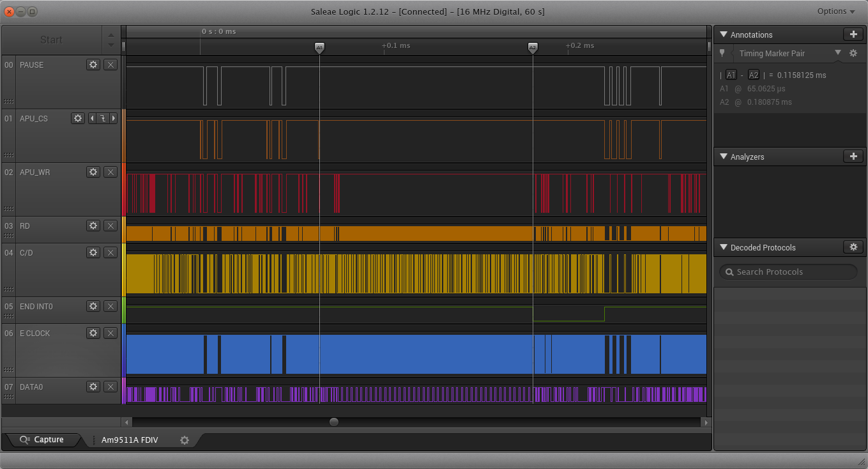
Task: Open the Options menu
Action: click(835, 12)
